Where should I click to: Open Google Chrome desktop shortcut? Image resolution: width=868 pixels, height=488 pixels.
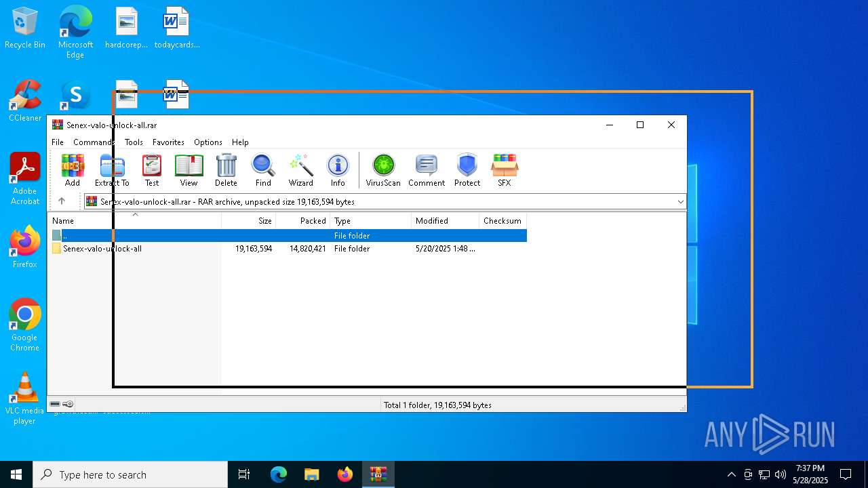(25, 325)
